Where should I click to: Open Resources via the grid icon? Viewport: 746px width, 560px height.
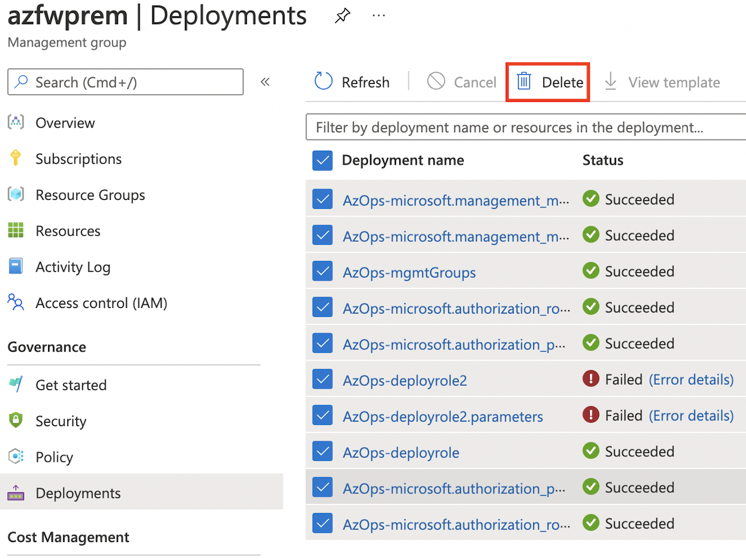[15, 230]
